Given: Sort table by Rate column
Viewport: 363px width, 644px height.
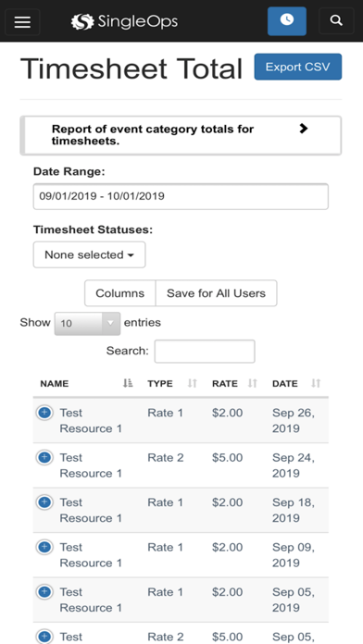Looking at the screenshot, I should coord(235,384).
